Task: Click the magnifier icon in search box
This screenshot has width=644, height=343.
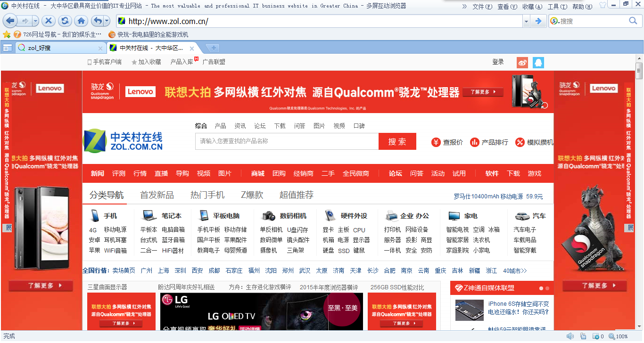Action: (633, 21)
